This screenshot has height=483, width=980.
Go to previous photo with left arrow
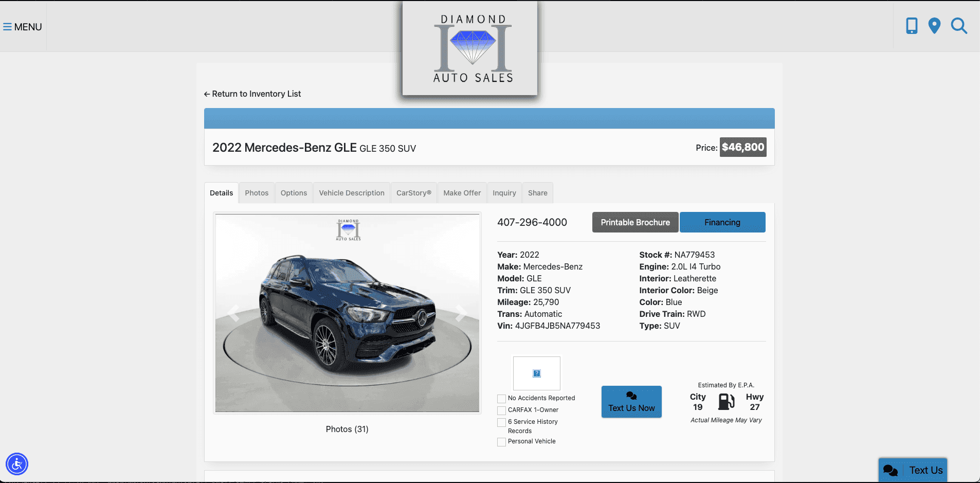tap(234, 313)
